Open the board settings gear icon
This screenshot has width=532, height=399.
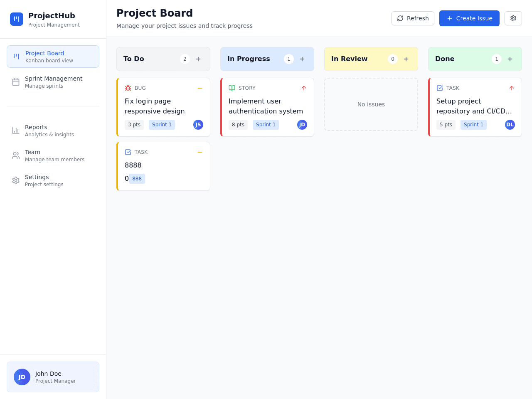(x=513, y=18)
